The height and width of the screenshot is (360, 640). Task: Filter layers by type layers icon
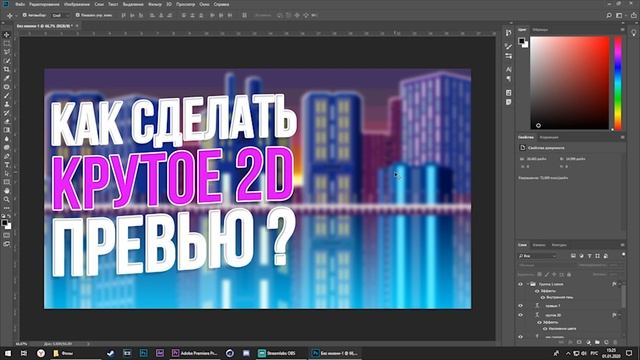tap(589, 256)
